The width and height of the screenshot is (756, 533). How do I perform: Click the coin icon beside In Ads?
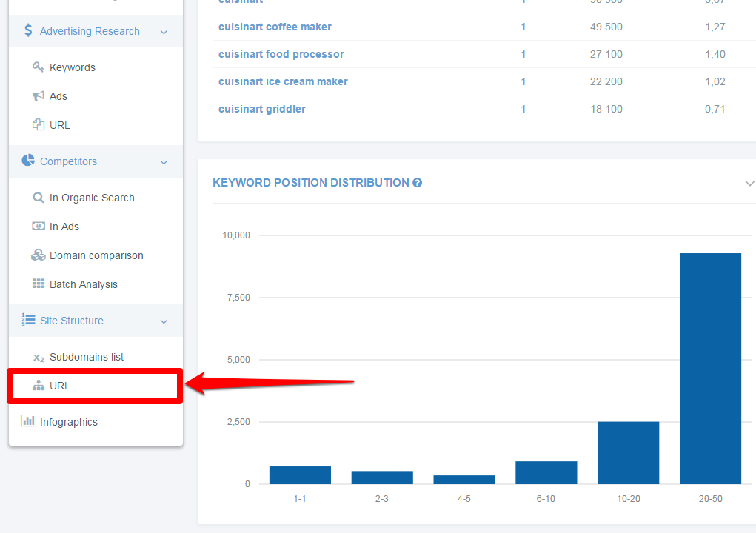tap(39, 227)
